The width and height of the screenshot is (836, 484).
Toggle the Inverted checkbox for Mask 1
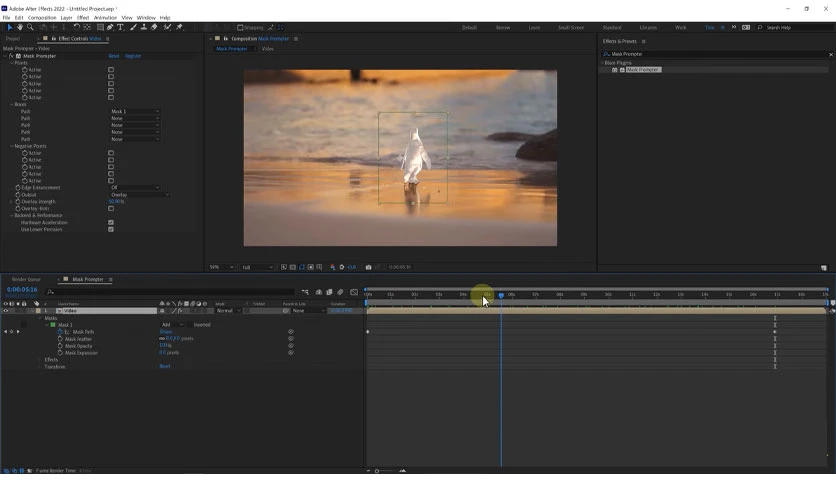(x=190, y=325)
